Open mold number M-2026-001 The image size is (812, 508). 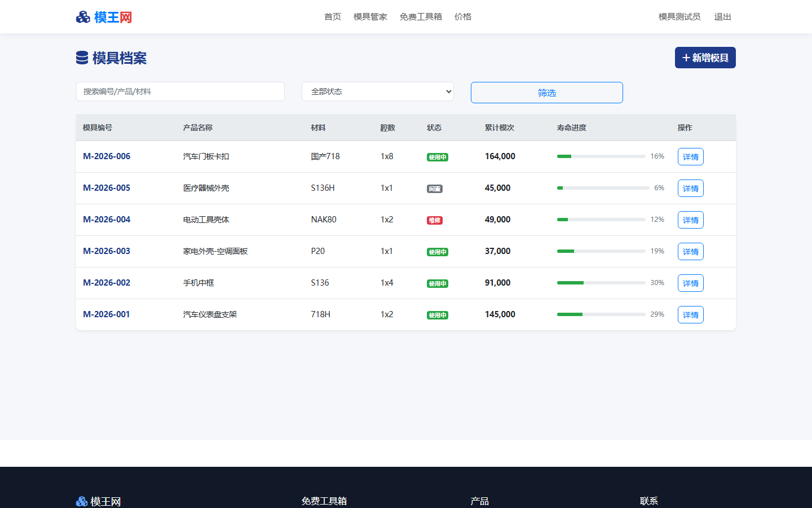click(x=107, y=314)
